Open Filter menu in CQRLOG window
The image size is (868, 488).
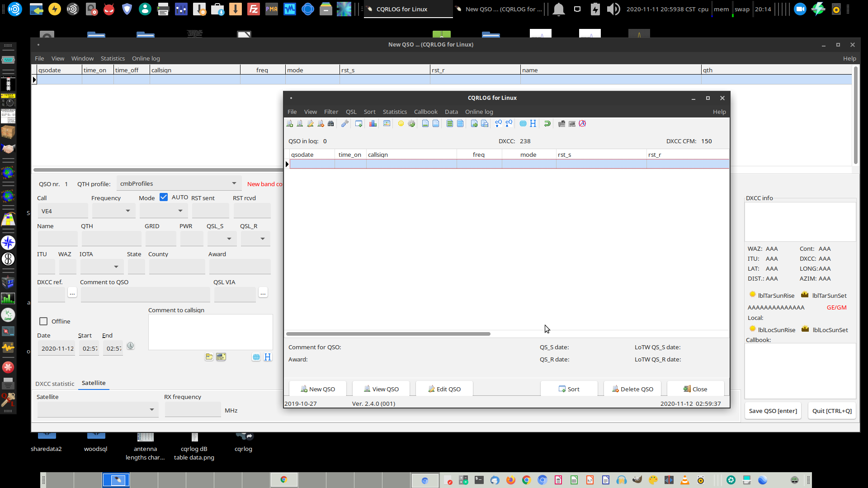click(331, 112)
